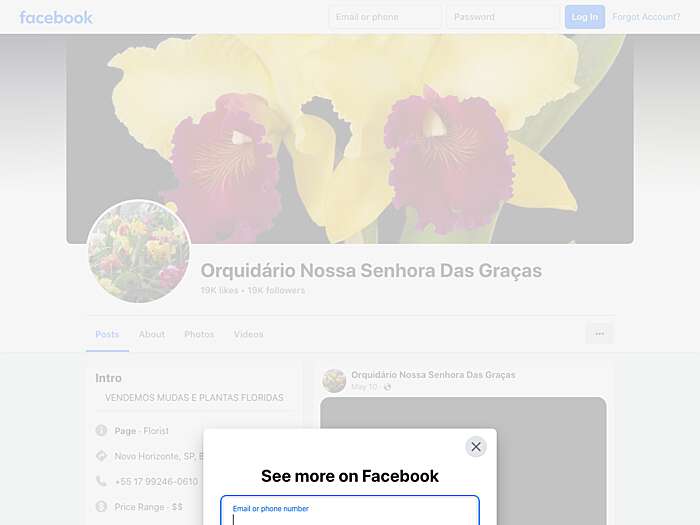Image resolution: width=700 pixels, height=525 pixels.
Task: Click the globe privacy icon on post
Action: [387, 387]
